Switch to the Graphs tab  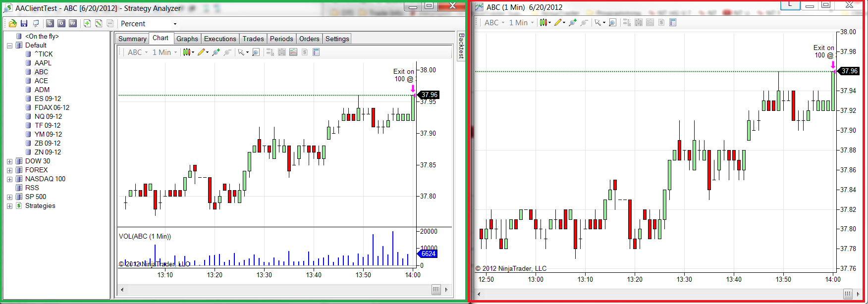click(x=187, y=39)
